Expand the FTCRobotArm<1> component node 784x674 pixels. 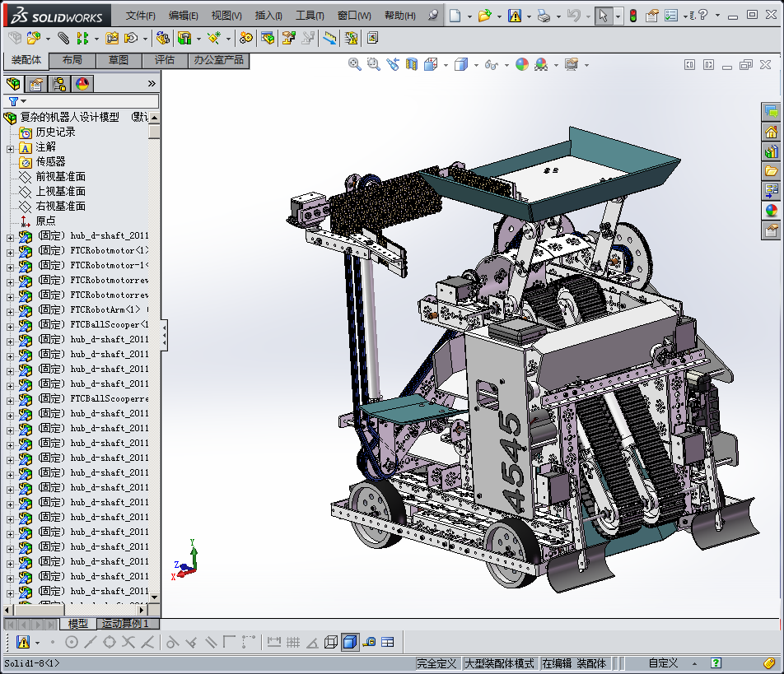click(x=10, y=310)
